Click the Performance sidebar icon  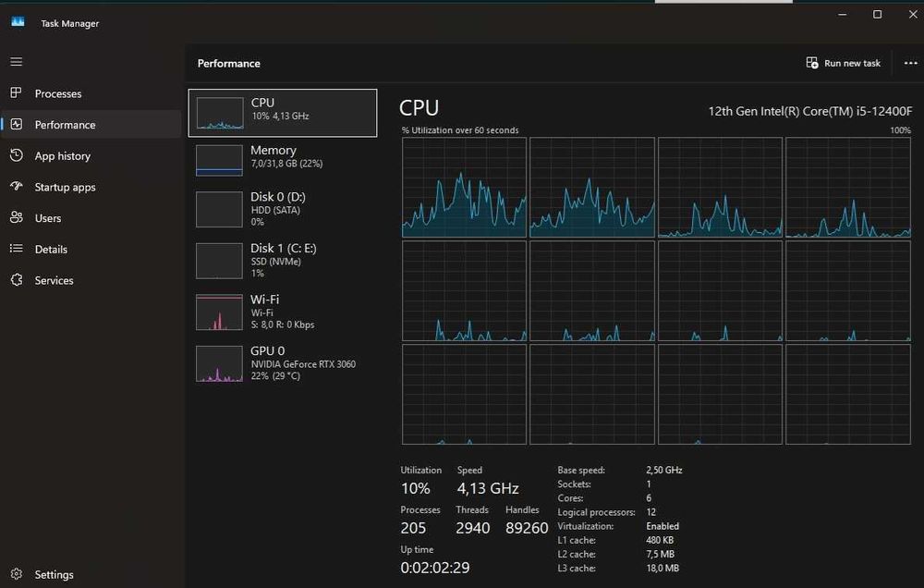coord(17,124)
